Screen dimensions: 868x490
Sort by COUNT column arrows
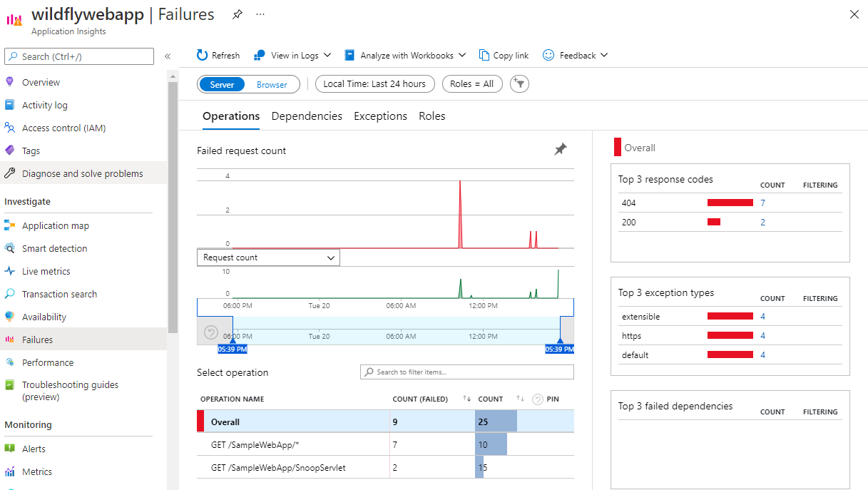point(521,399)
